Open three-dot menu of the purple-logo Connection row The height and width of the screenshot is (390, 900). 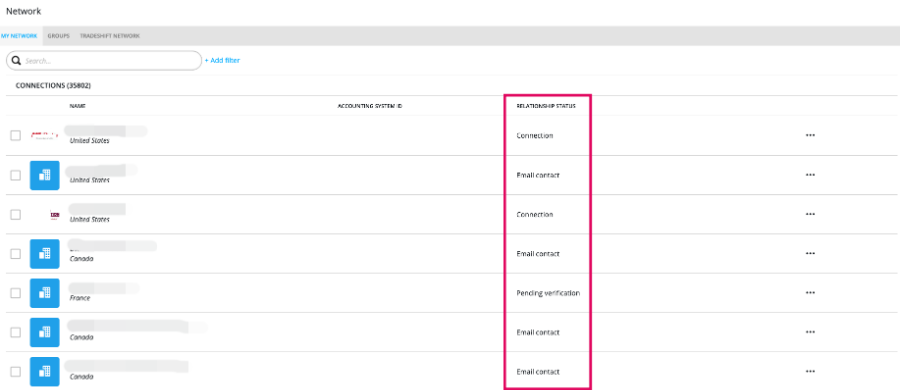(x=810, y=214)
